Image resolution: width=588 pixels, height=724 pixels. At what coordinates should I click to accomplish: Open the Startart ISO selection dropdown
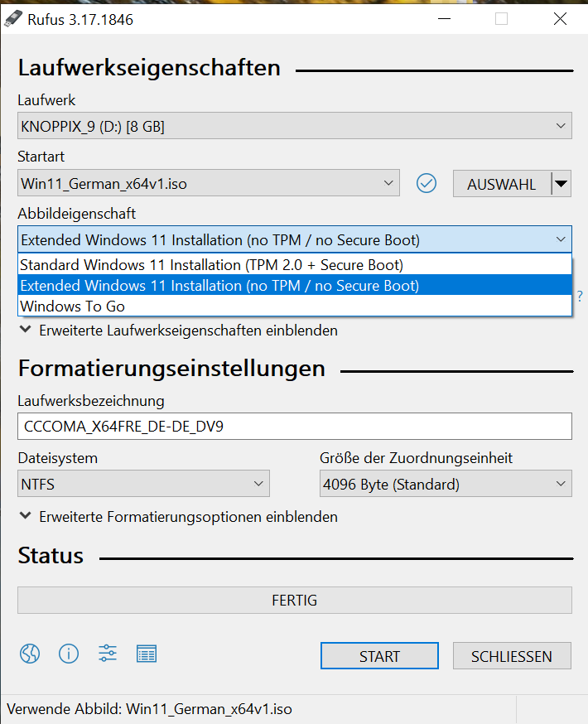click(x=209, y=183)
